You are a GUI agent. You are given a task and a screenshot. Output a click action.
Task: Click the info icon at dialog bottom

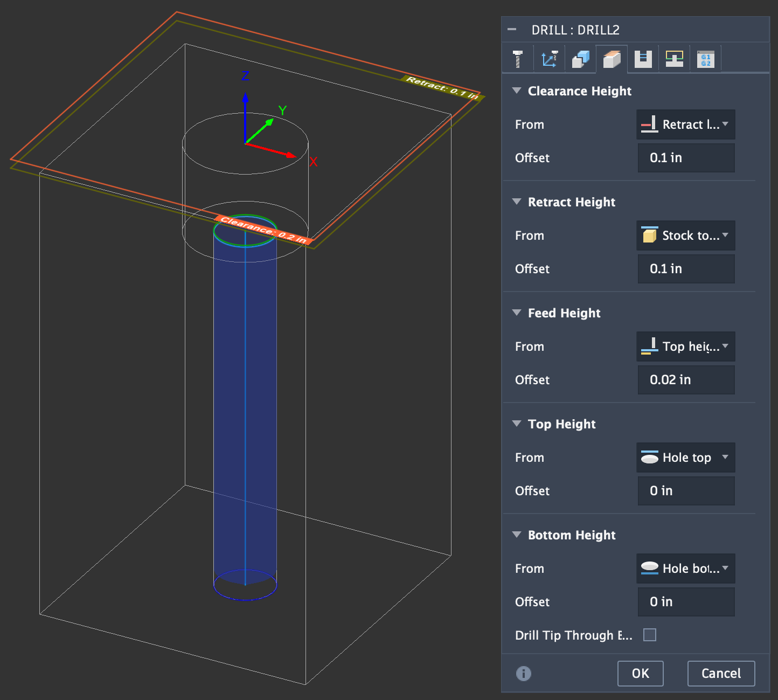(523, 673)
